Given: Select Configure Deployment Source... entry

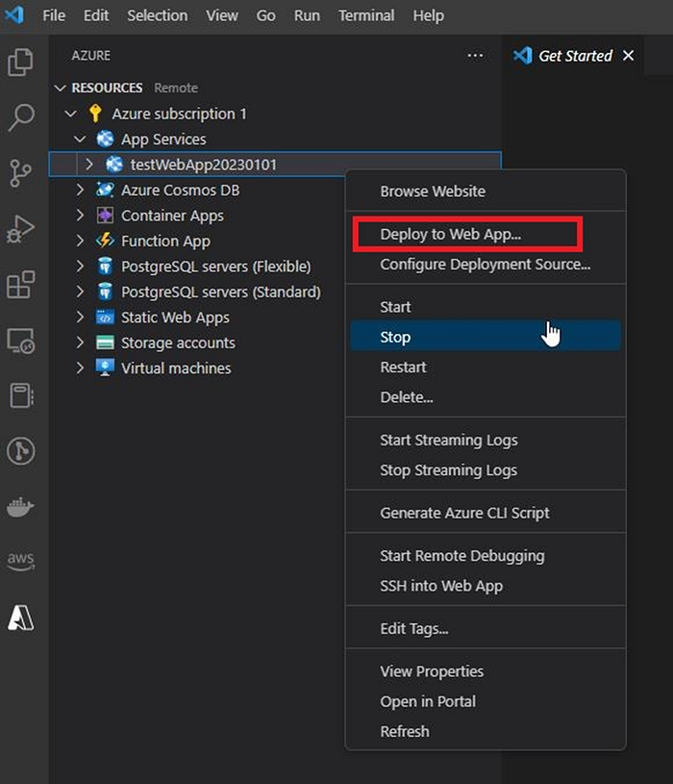Looking at the screenshot, I should coord(486,264).
